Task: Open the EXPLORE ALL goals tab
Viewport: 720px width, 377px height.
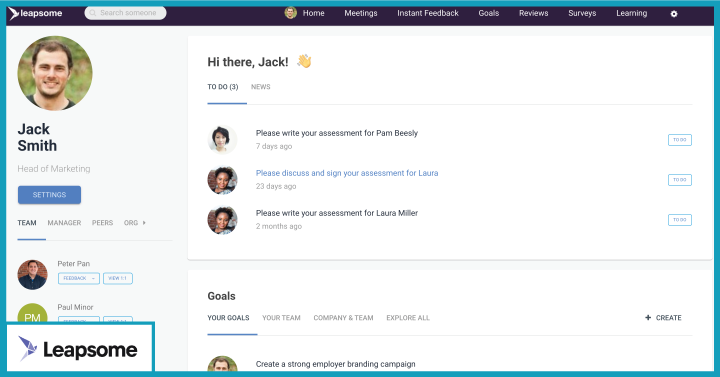Action: [x=408, y=318]
